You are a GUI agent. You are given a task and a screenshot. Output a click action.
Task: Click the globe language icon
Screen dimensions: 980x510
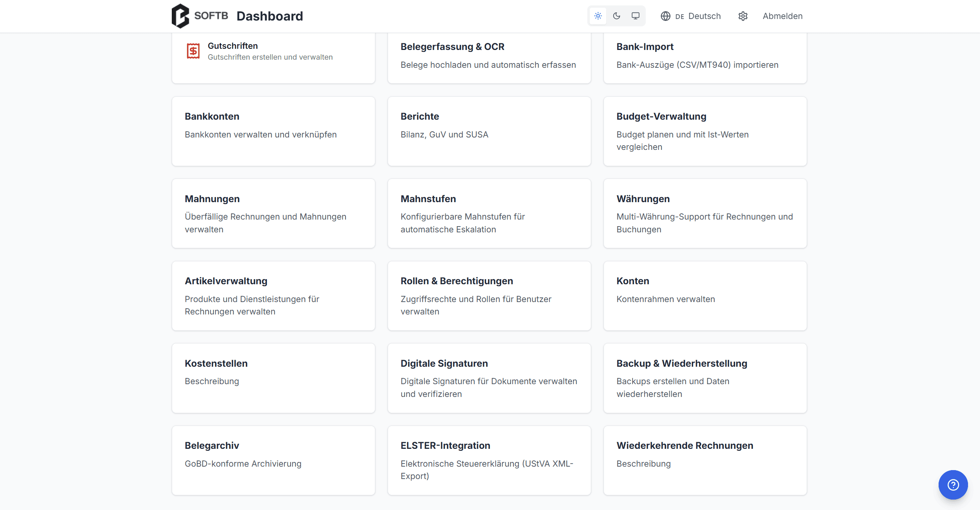coord(665,16)
